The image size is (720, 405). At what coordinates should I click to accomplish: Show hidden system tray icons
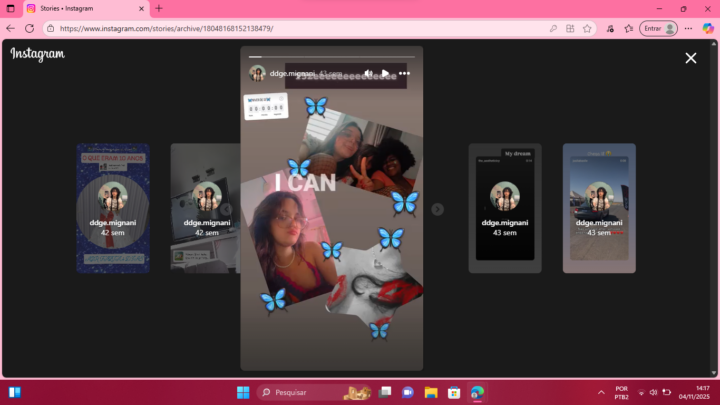coord(601,392)
